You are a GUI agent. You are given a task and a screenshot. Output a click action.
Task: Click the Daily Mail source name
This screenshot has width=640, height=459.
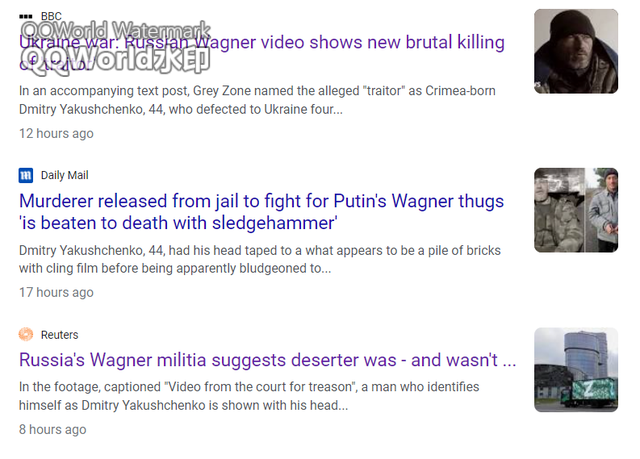(64, 175)
